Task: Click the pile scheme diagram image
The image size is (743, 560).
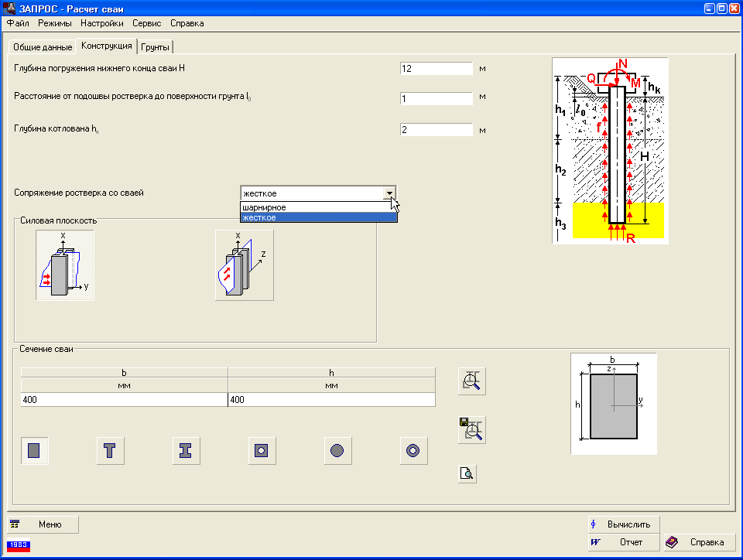Action: pos(611,151)
